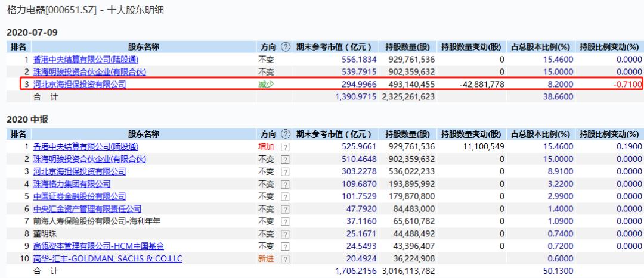Open 珠海明骏投资合伙企业 link in the 2020-07-09 table

89,72
